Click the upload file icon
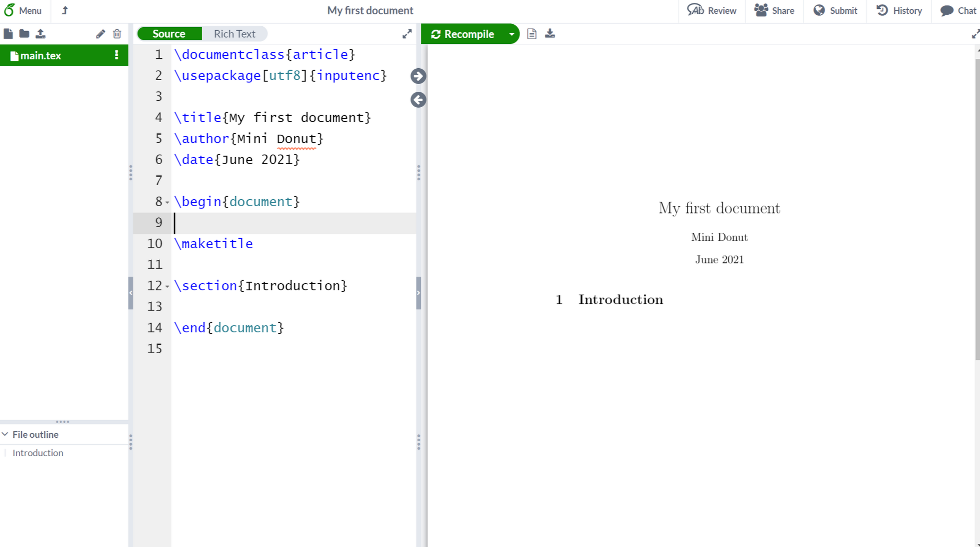Viewport: 980px width, 547px height. 41,34
